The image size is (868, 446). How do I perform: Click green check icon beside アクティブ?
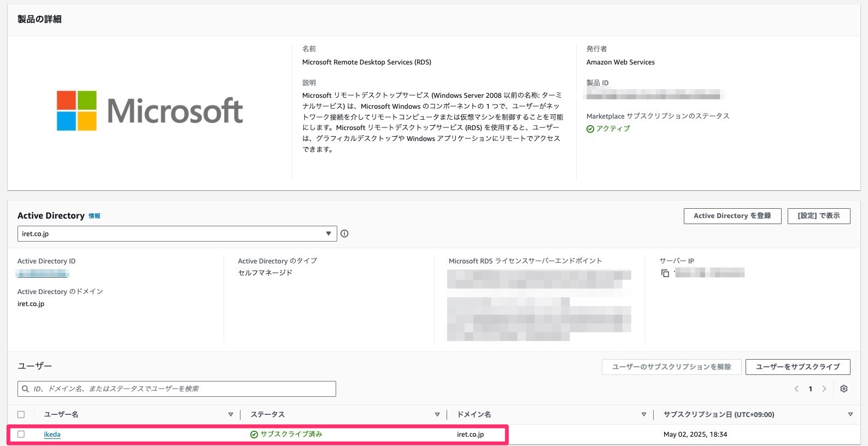click(x=590, y=129)
